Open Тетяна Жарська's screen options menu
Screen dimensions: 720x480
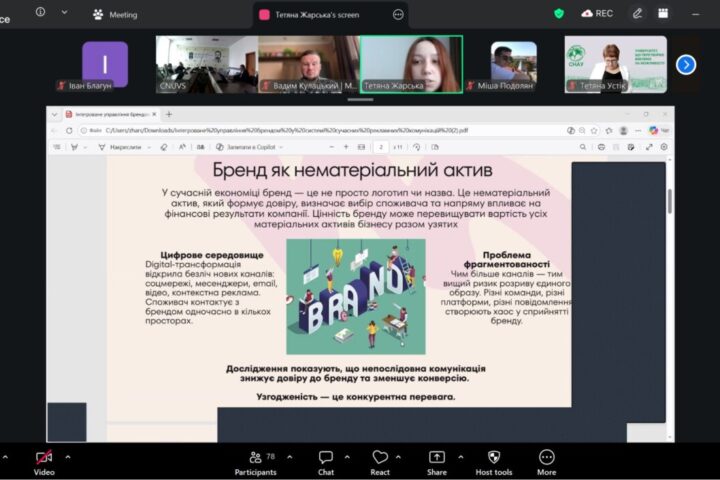pyautogui.click(x=398, y=14)
